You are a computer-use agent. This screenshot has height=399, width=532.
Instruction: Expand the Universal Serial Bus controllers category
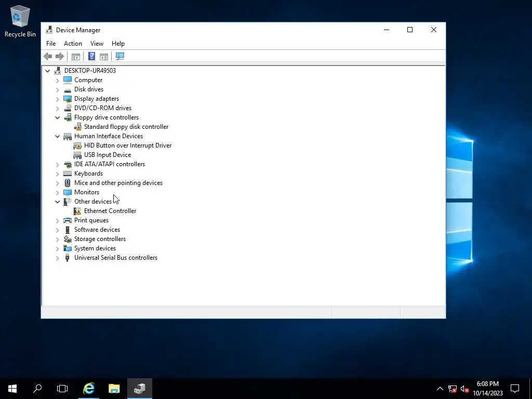pos(57,258)
